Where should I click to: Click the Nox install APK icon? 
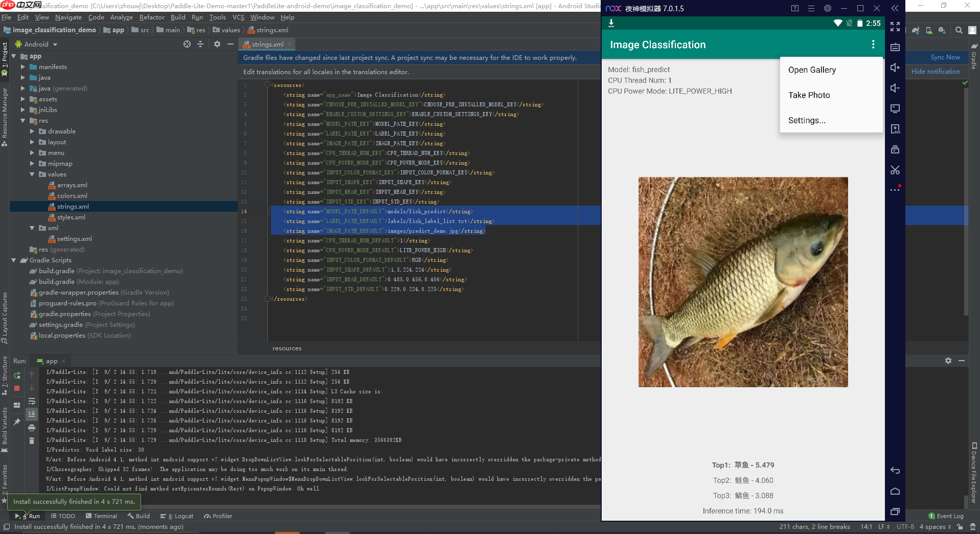(x=895, y=129)
